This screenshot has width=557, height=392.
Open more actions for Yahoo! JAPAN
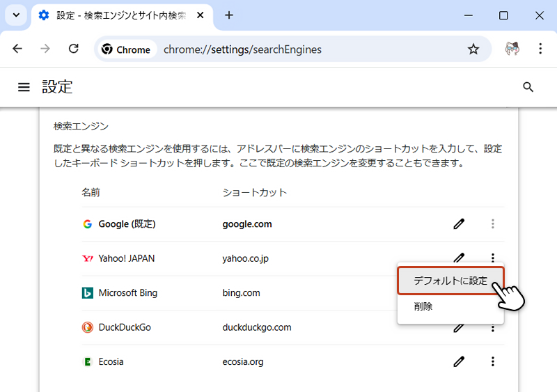pos(493,258)
